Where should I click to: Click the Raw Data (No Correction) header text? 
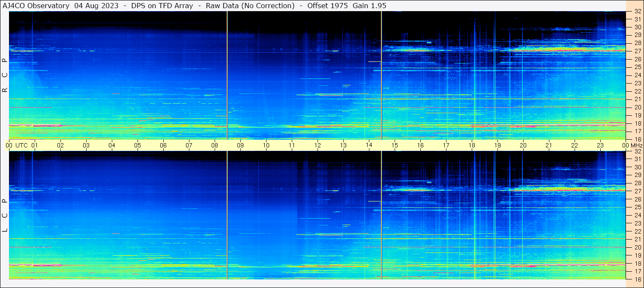(x=250, y=6)
